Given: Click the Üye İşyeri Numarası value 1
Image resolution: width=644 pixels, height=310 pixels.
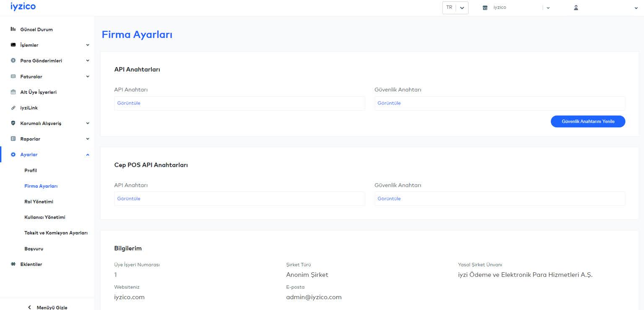Looking at the screenshot, I should [x=115, y=275].
